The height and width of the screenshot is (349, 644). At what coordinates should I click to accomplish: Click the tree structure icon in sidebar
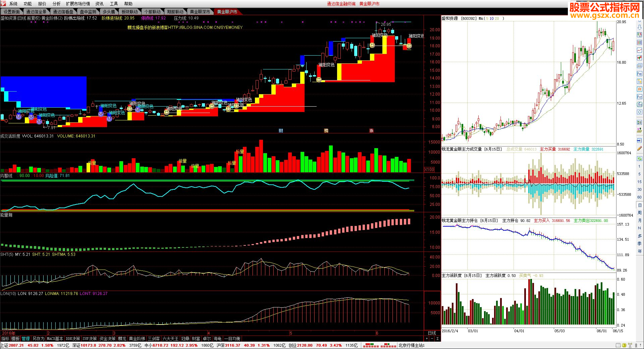pyautogui.click(x=639, y=81)
